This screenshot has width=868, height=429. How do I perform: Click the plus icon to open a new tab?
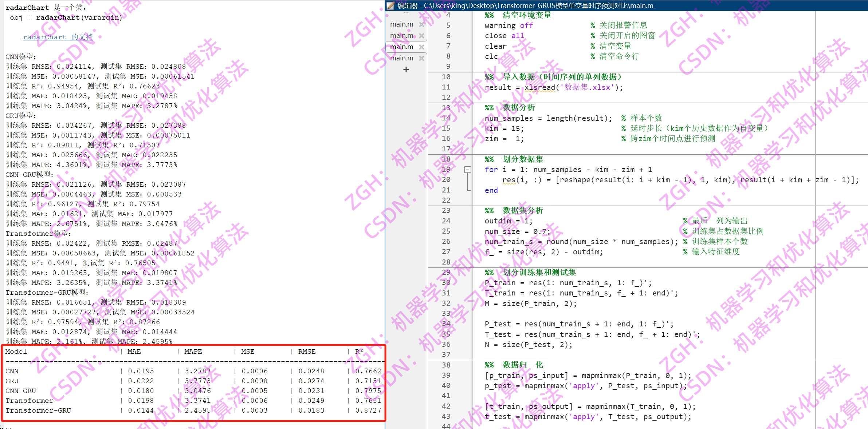[x=406, y=70]
